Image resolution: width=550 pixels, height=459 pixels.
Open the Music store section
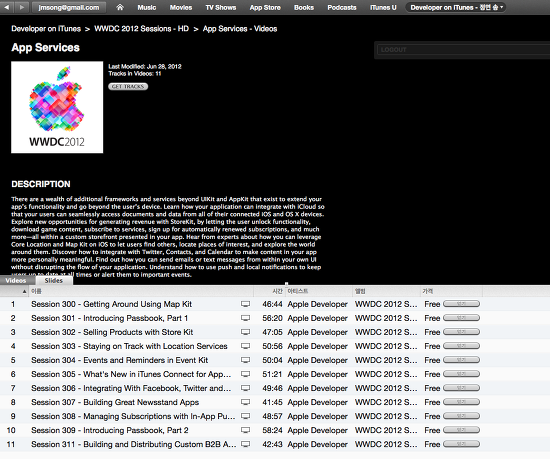147,7
